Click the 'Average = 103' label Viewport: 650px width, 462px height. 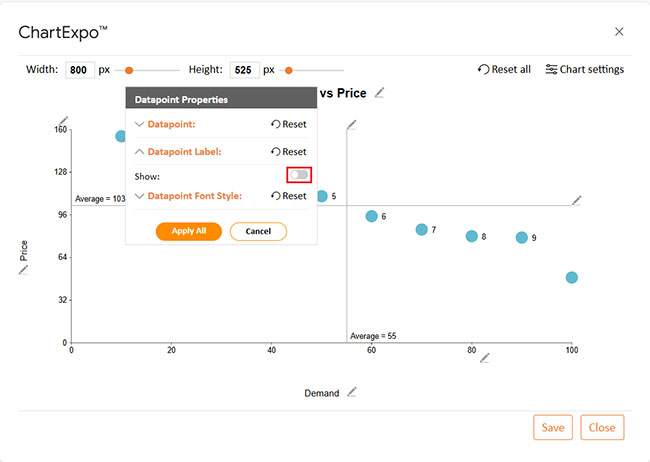point(100,199)
